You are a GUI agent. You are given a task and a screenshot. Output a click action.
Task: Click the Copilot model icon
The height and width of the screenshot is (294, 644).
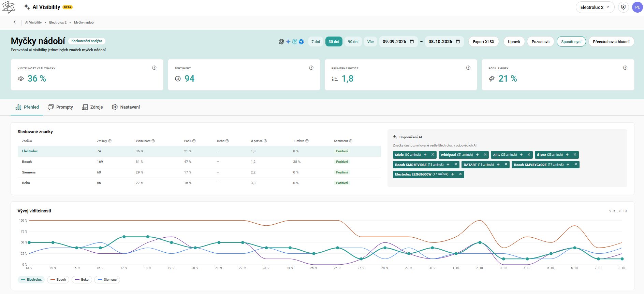click(301, 42)
